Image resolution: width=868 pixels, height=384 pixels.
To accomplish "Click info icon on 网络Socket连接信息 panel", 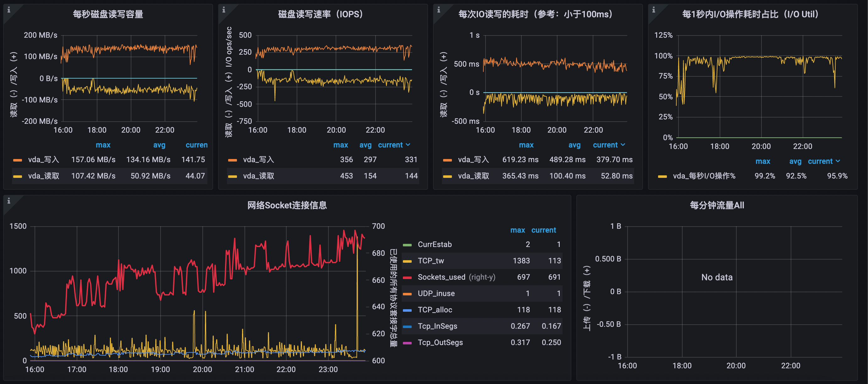I will coord(9,201).
